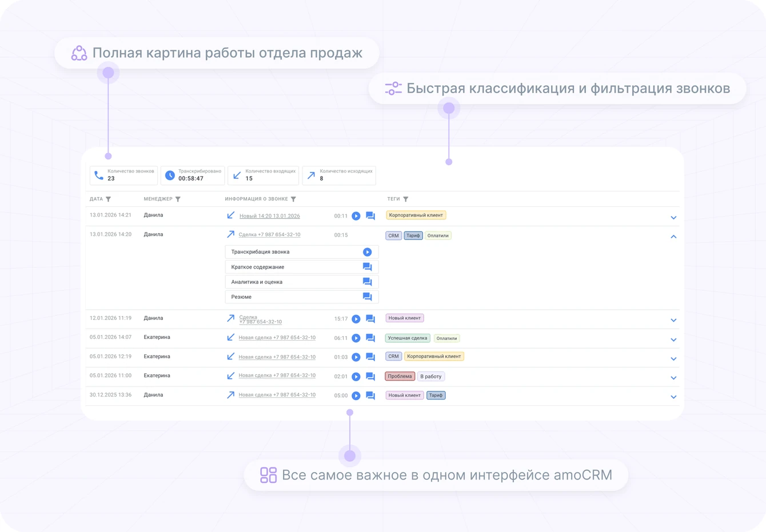Expand the 30.12.2025 13:36 call row
The image size is (766, 532).
pyautogui.click(x=673, y=397)
